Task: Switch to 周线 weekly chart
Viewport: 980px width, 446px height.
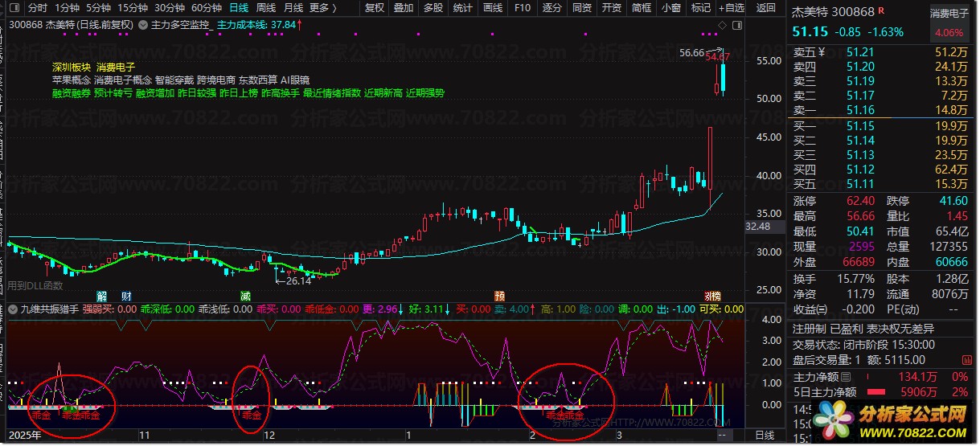Action: coord(265,8)
